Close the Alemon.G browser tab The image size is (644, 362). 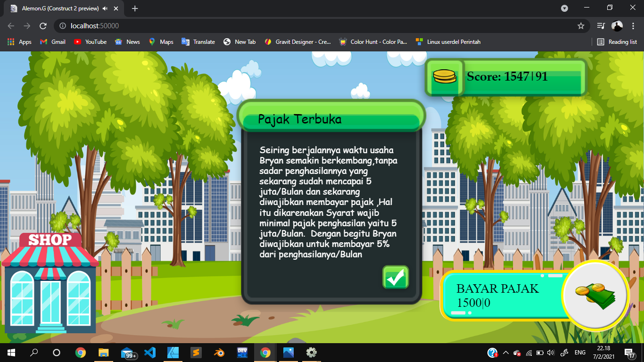click(116, 8)
